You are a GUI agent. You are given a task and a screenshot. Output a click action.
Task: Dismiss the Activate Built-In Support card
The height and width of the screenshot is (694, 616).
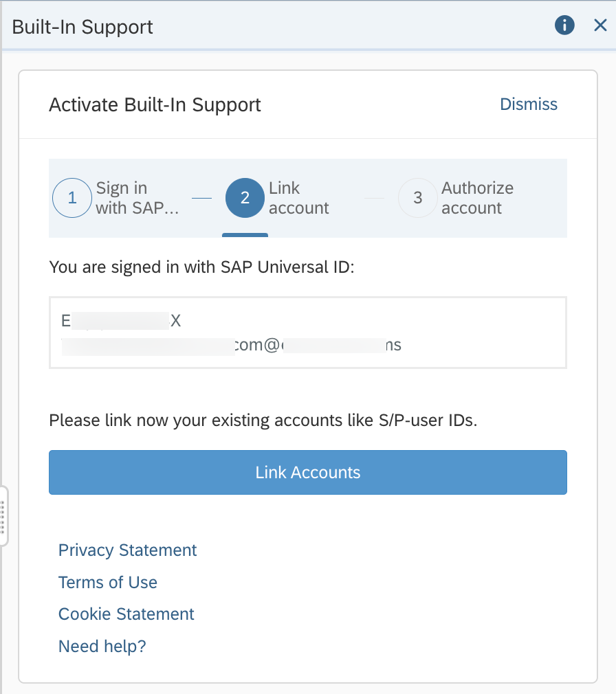(528, 104)
